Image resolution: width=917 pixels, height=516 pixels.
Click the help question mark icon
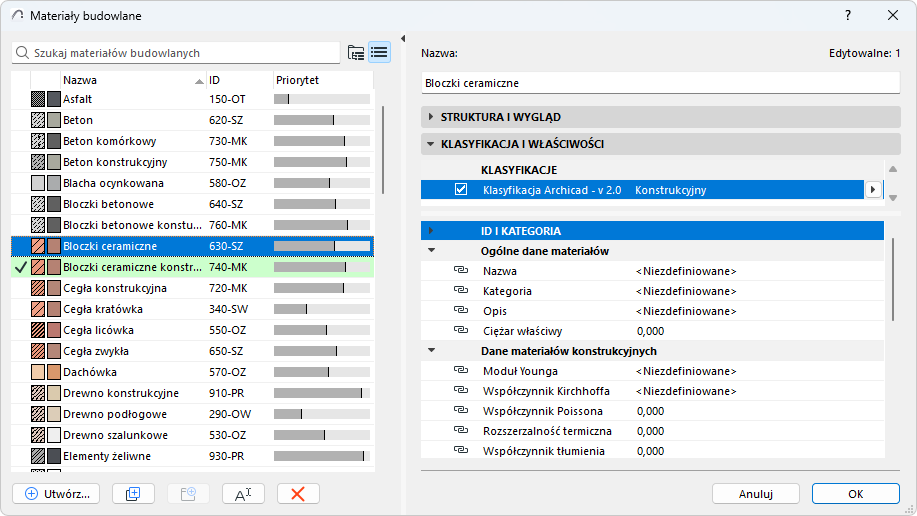pyautogui.click(x=848, y=15)
